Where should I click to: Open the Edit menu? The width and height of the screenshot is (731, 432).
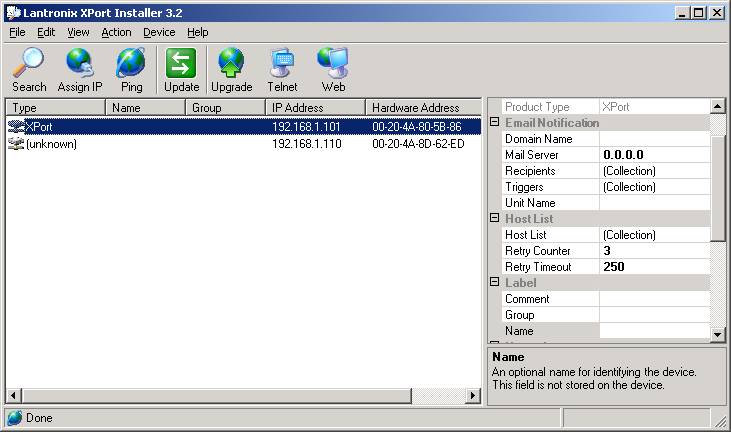click(46, 32)
